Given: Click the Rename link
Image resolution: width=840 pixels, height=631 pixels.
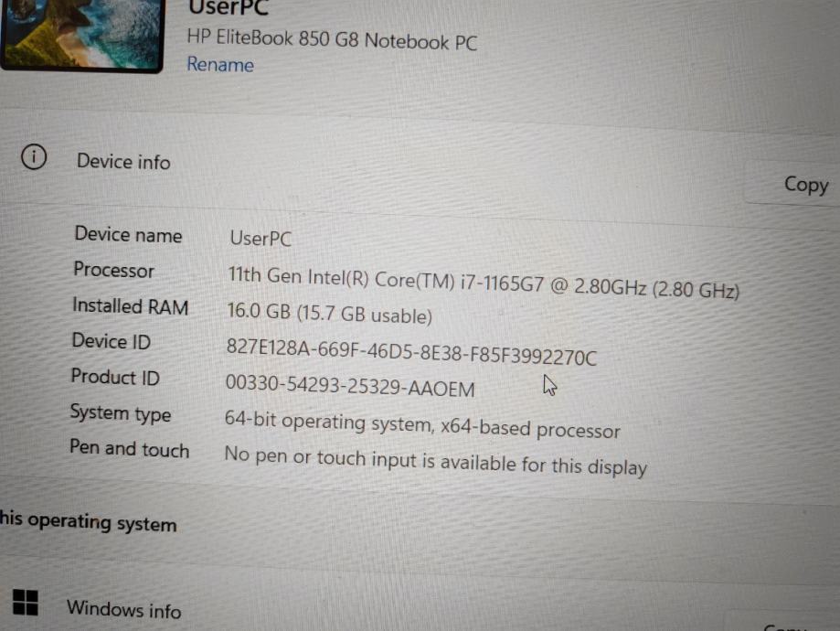Looking at the screenshot, I should 220,65.
